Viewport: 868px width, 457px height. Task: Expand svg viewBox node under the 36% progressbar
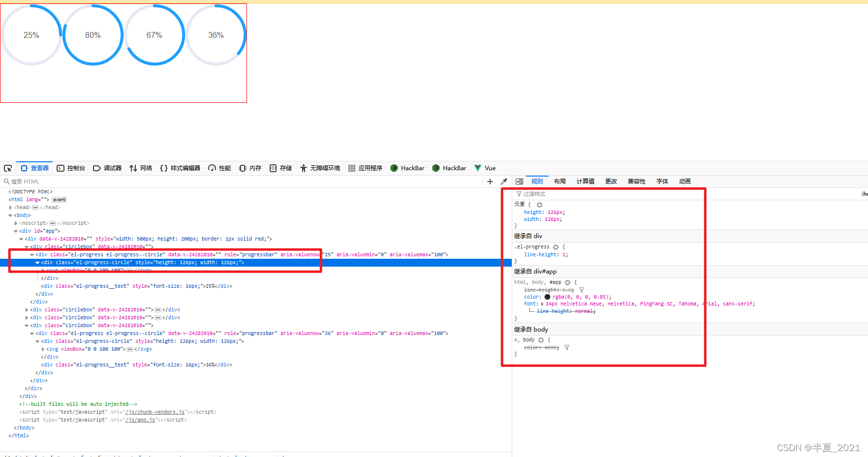coord(43,349)
